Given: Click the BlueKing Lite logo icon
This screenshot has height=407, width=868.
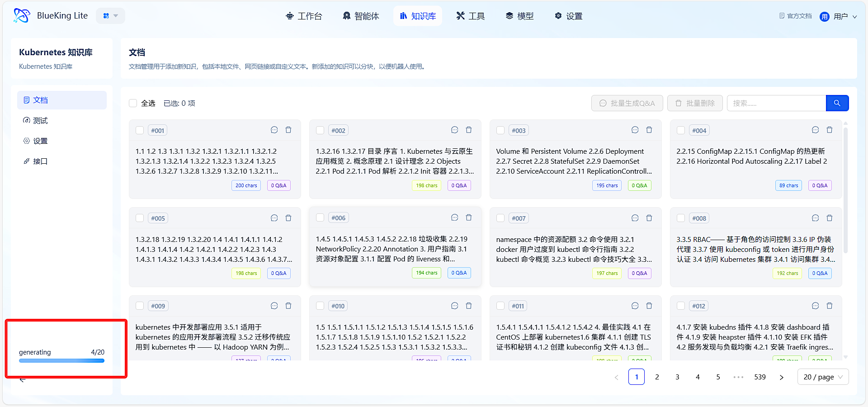Looking at the screenshot, I should click(x=21, y=16).
